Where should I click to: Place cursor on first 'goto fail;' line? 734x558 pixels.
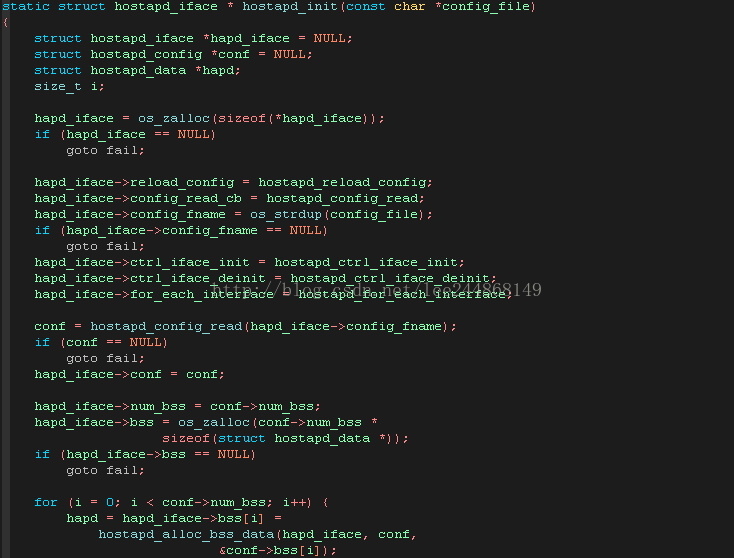tap(105, 150)
